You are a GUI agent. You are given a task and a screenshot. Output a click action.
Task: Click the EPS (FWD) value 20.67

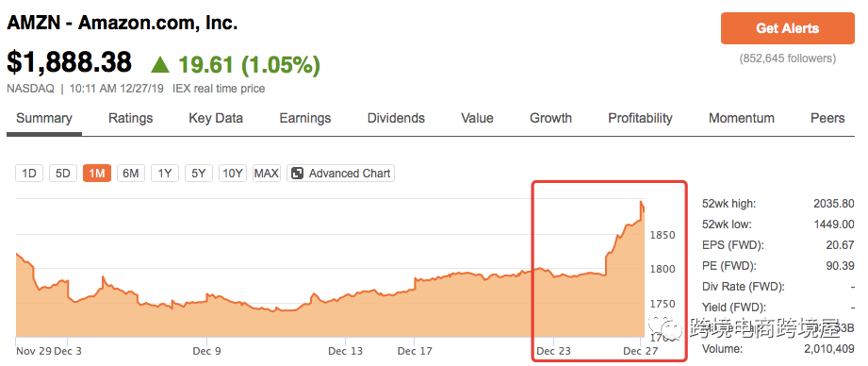[x=841, y=244]
